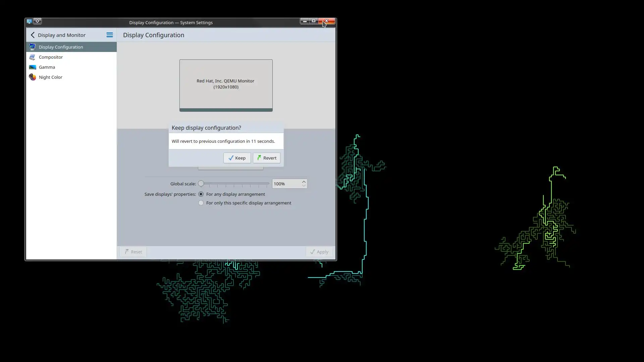This screenshot has width=644, height=362.
Task: Click the Global scale slider handle
Action: coord(201,184)
